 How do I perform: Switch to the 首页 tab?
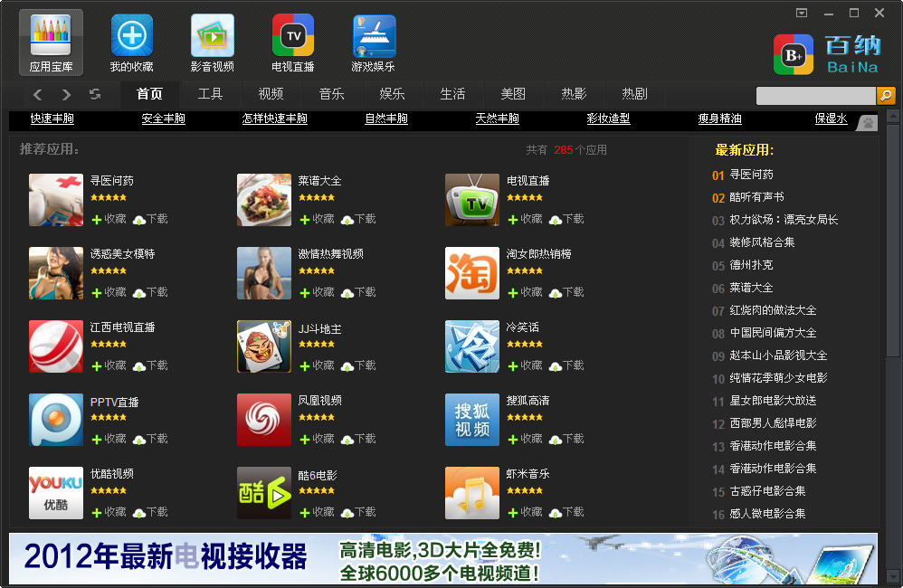click(149, 94)
